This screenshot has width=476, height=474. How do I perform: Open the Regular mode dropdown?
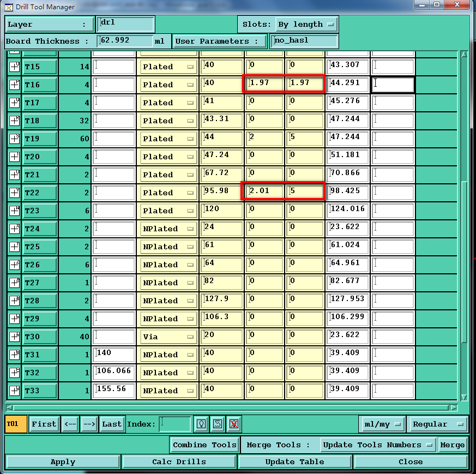click(x=438, y=424)
